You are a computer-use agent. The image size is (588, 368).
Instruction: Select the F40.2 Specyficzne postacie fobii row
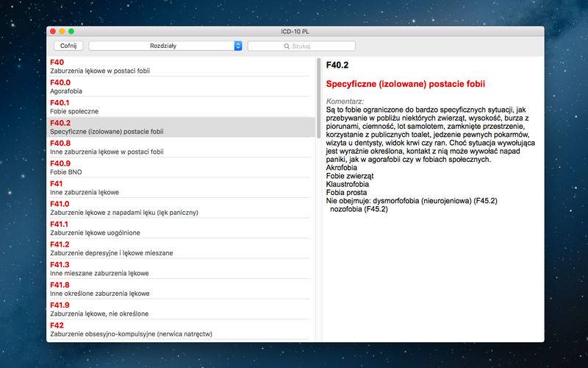point(181,127)
